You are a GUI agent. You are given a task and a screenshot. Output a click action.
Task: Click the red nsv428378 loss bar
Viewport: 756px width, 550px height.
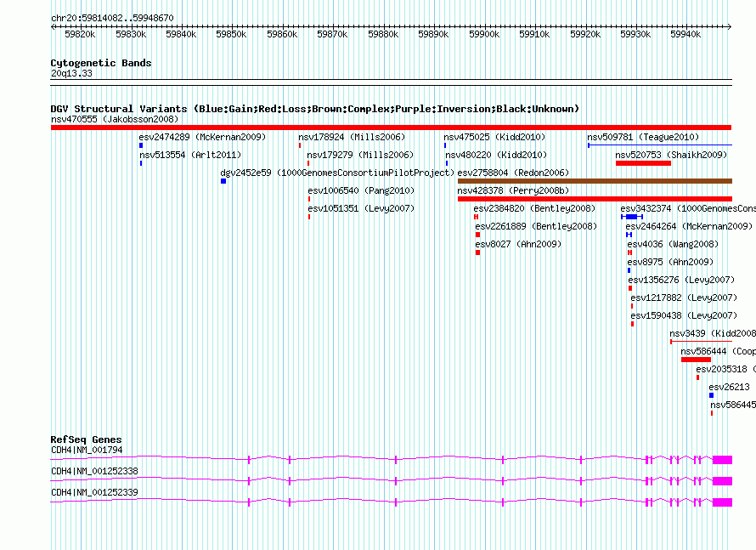tap(595, 199)
